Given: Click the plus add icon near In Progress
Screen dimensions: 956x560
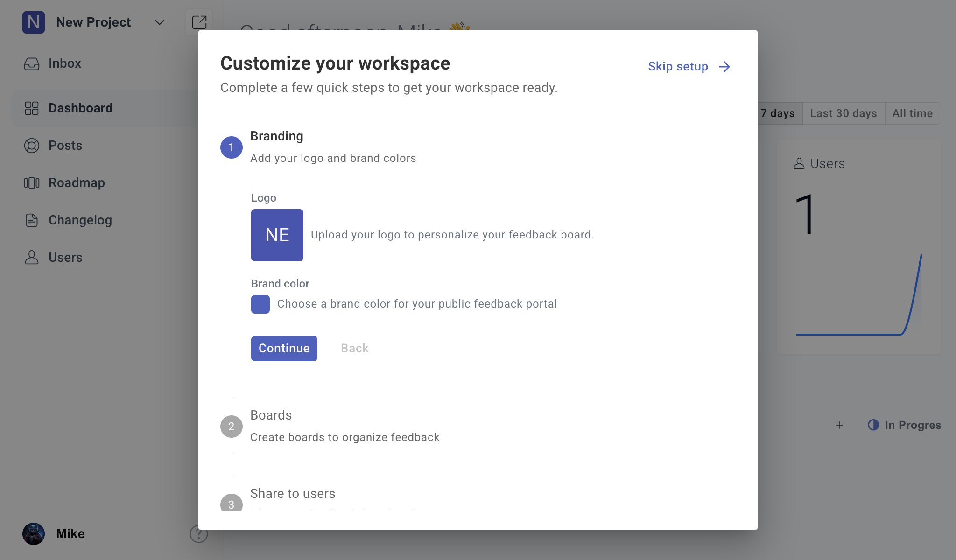Looking at the screenshot, I should [x=839, y=425].
